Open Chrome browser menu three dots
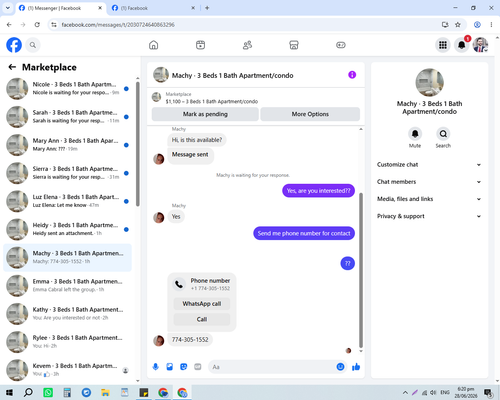 pos(491,25)
